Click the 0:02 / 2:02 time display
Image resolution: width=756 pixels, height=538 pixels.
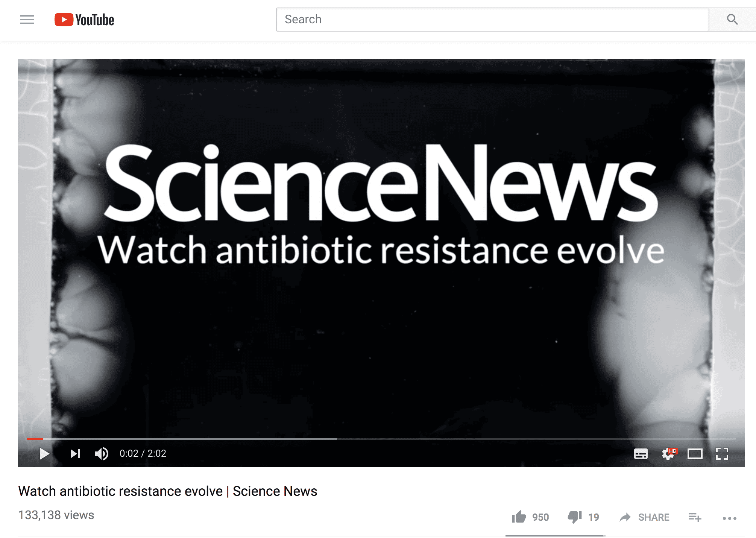click(x=143, y=453)
